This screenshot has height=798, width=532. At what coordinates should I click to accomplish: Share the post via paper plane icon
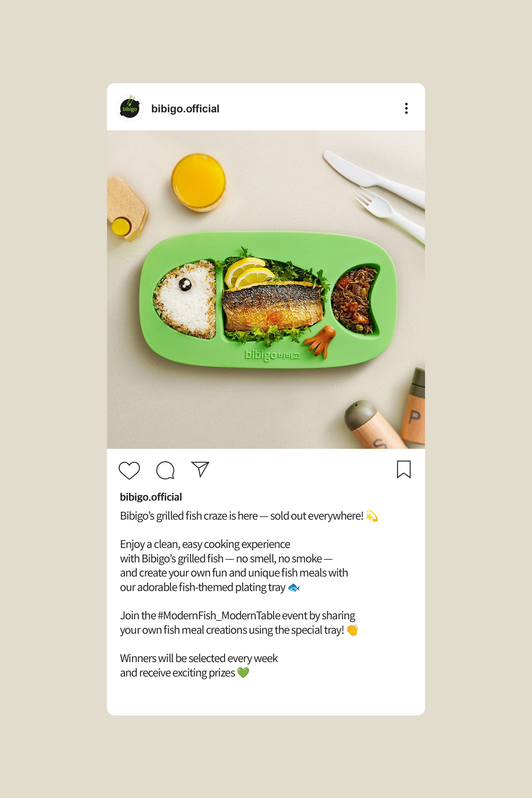pos(200,469)
